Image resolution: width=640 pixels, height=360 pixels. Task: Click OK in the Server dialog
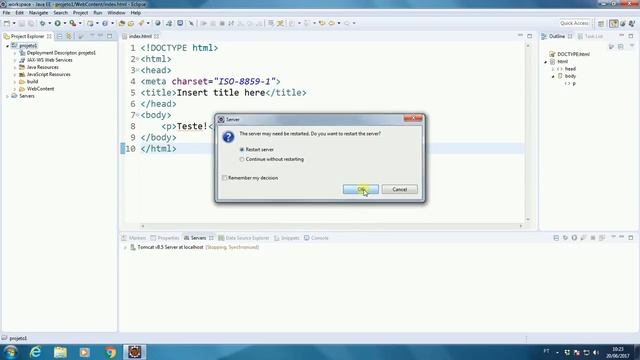pyautogui.click(x=360, y=189)
